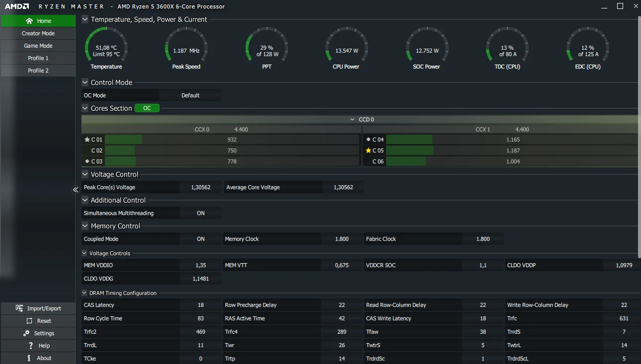641x364 pixels.
Task: Click the C 04 core speed bar
Action: [513, 140]
